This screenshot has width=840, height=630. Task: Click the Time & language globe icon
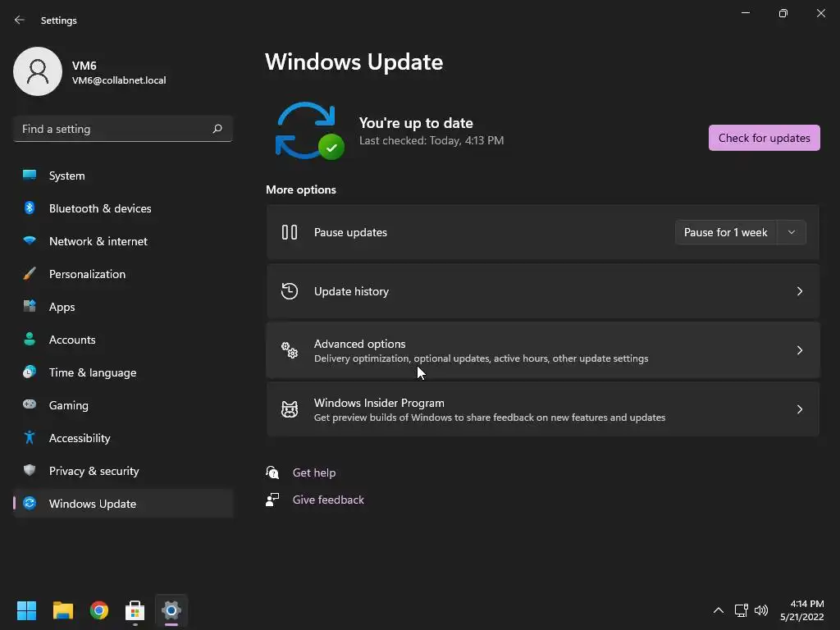[x=30, y=372]
